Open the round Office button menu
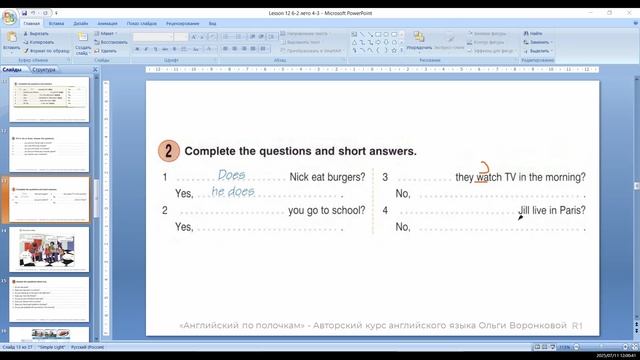Screen dimensions: 640x360 (x=9, y=18)
